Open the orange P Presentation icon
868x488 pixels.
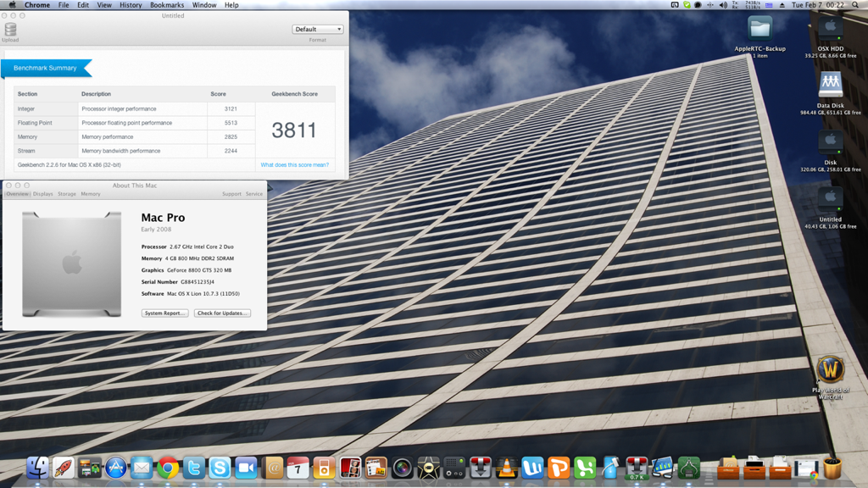[559, 468]
